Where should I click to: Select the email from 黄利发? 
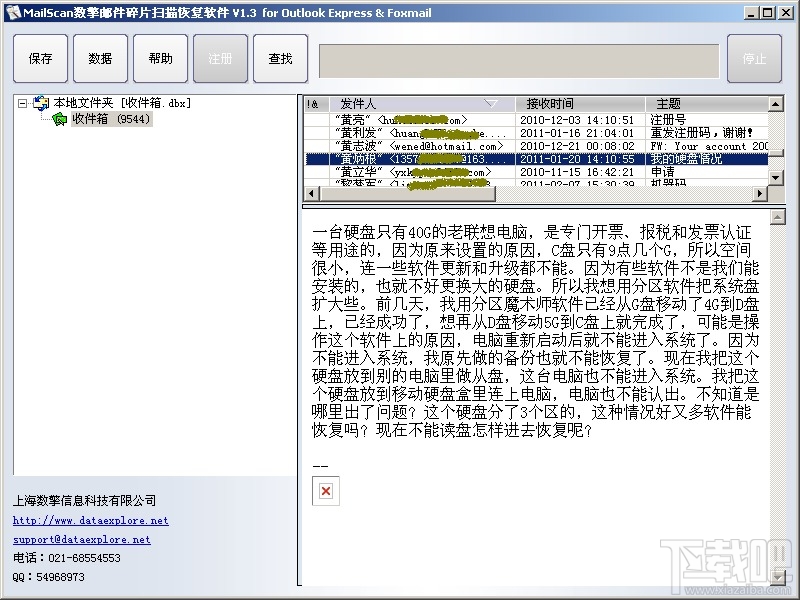(x=536, y=133)
